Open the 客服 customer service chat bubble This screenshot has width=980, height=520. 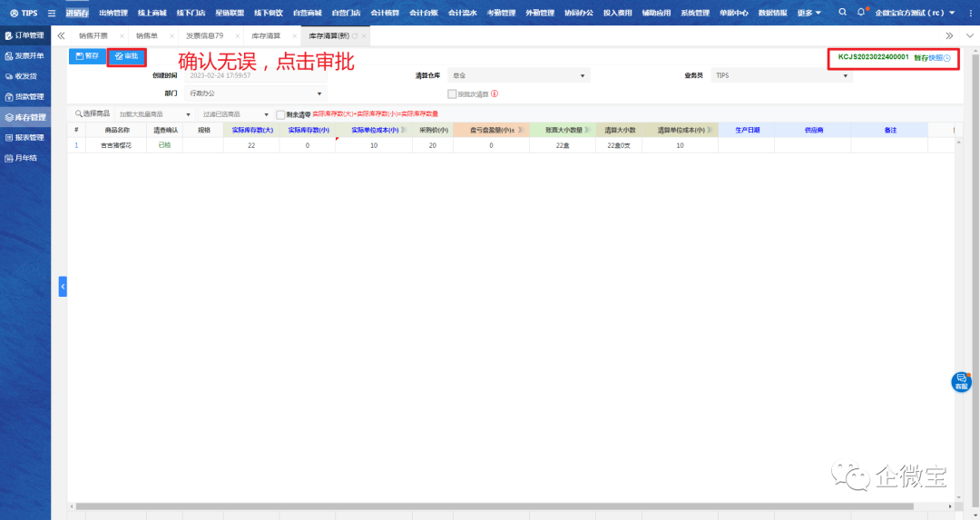point(961,382)
